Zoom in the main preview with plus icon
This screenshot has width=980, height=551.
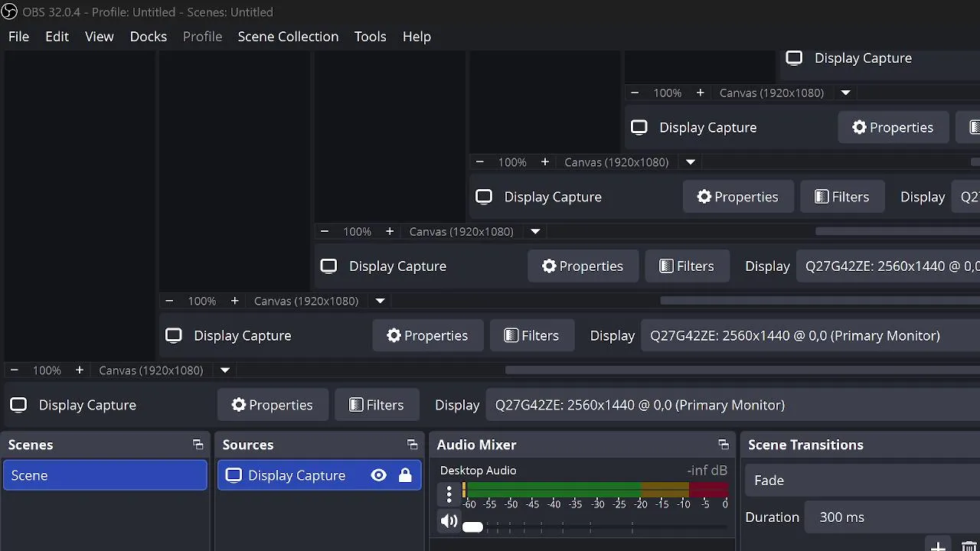pyautogui.click(x=79, y=370)
